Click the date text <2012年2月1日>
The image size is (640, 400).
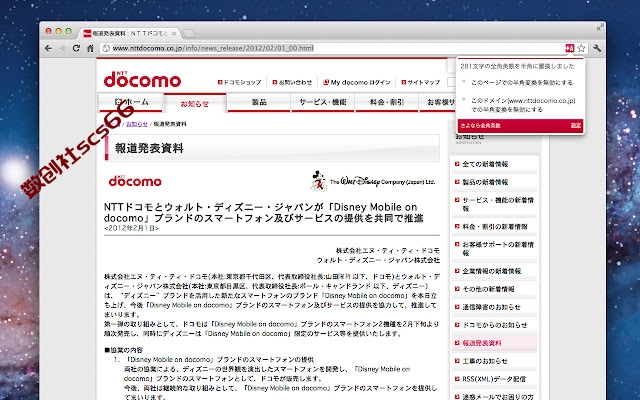click(x=131, y=228)
